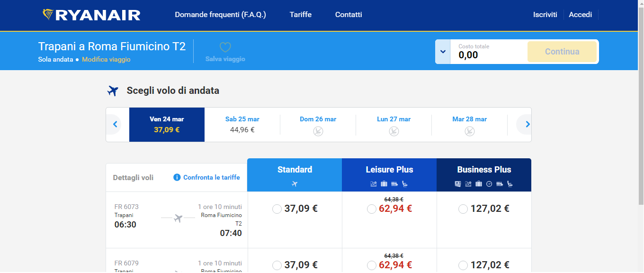
Task: Select Leisure Plus 62,94 € for flight FR 6073
Action: click(372, 209)
